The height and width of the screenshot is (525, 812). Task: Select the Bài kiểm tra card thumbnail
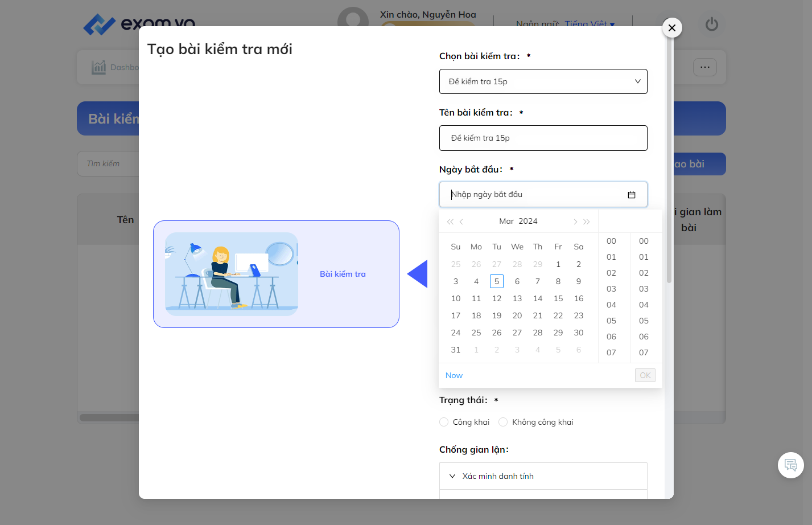point(232,274)
